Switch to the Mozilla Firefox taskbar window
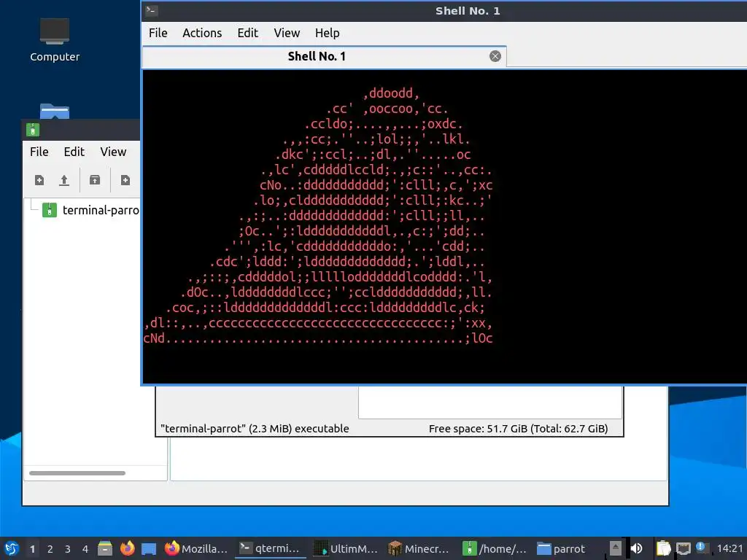Screen dimensions: 747x560 (x=196, y=548)
